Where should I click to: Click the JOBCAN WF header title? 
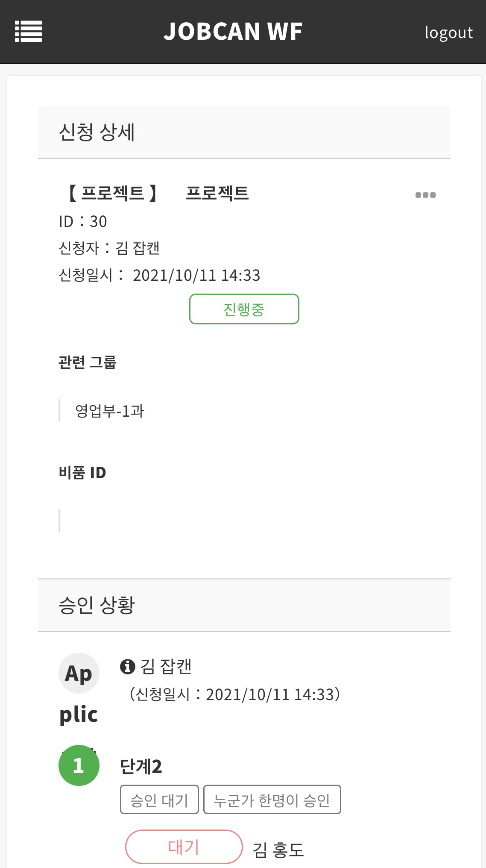point(233,32)
